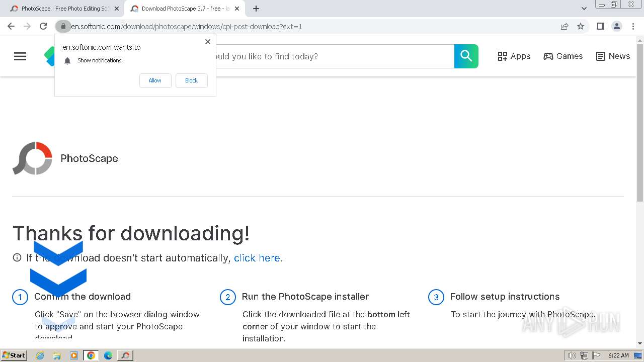Click 'Follow setup instructions' heading

(505, 297)
